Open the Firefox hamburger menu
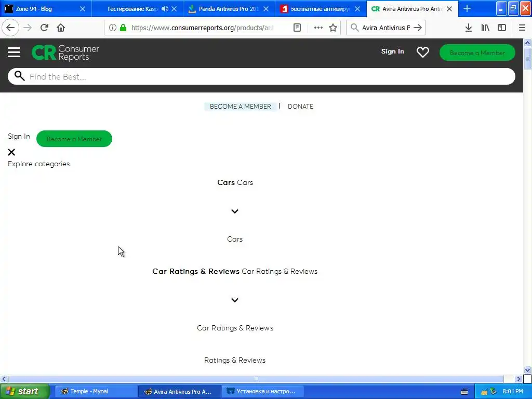Screen dimensions: 532x399 [522, 28]
